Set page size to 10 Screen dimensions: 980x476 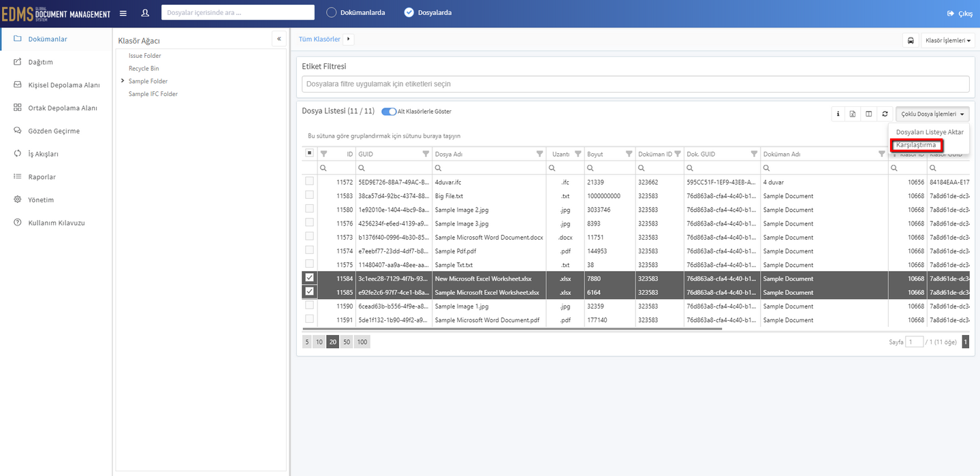(319, 342)
